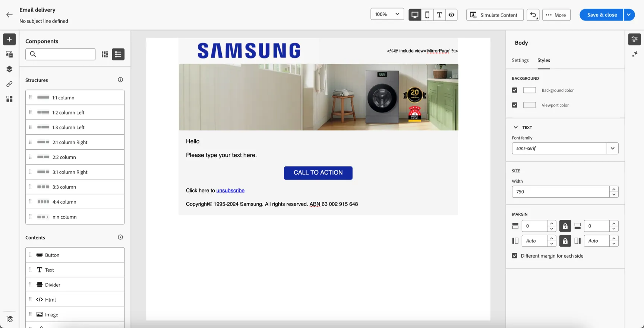
Task: Select the 1:2 column Left structure
Action: pyautogui.click(x=75, y=112)
